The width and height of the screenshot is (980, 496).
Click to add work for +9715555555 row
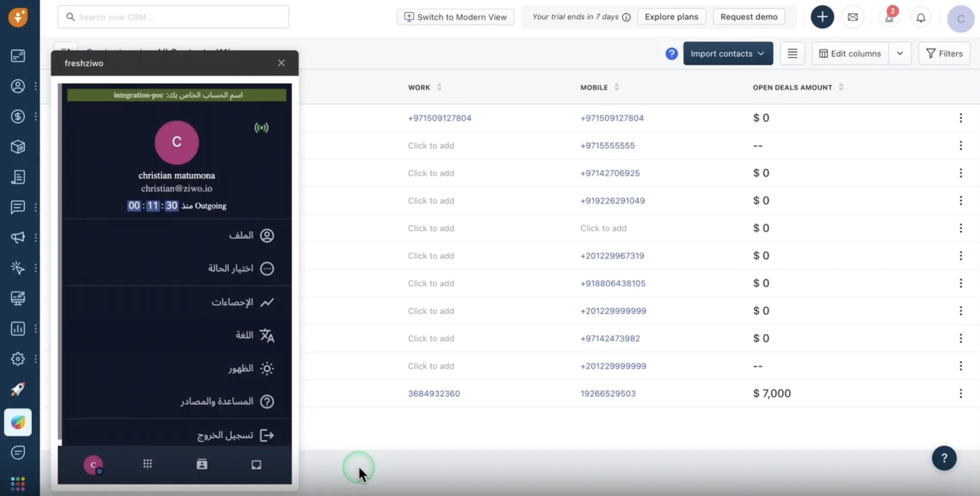pos(431,146)
